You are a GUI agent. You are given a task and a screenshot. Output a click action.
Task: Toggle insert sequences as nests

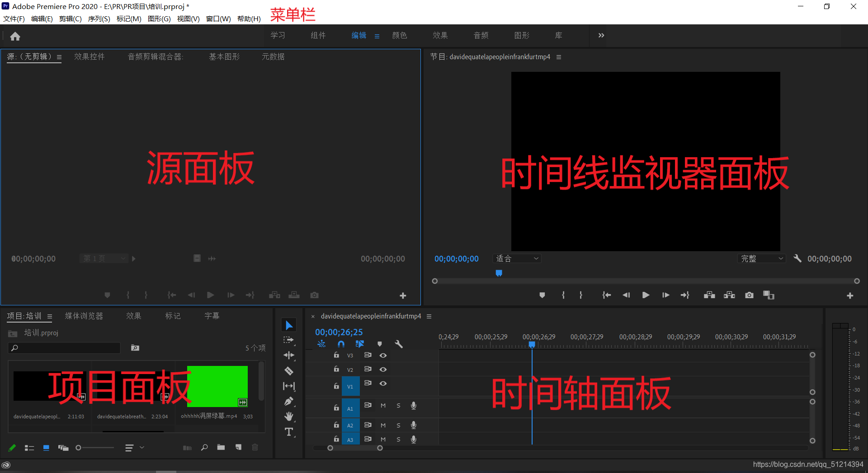(x=321, y=344)
